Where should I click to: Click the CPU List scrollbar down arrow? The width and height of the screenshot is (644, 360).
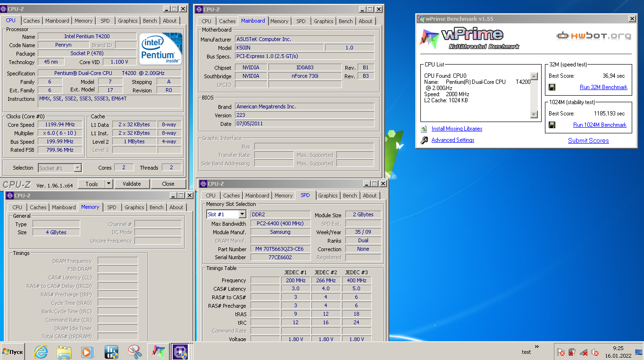click(534, 115)
